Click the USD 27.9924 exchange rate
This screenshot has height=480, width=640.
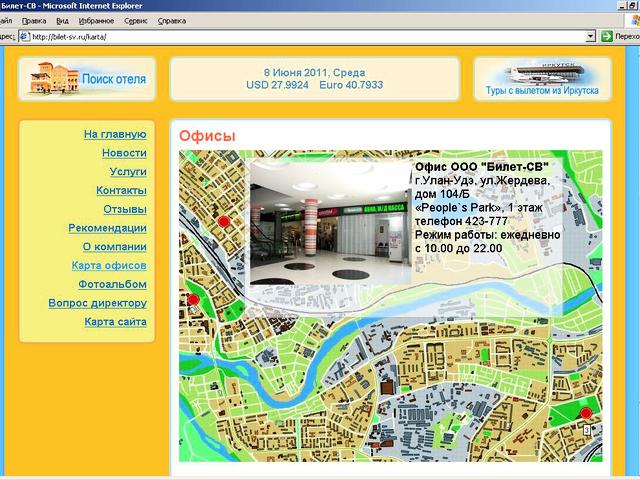(277, 85)
